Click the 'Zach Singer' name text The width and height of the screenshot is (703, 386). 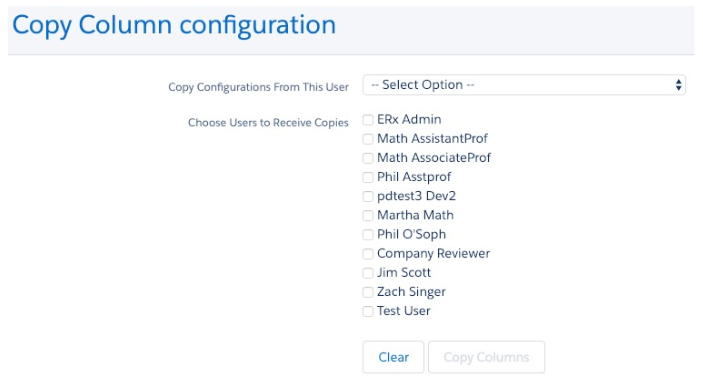tap(411, 292)
